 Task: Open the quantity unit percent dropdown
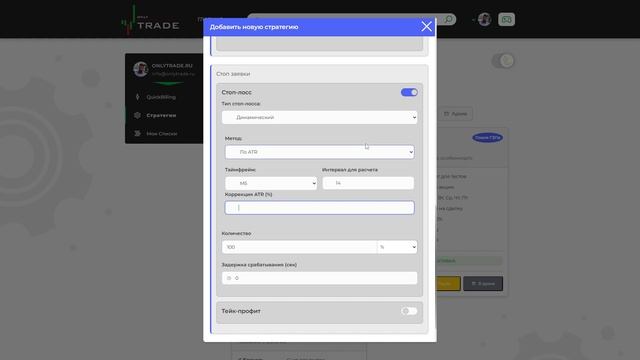coord(397,247)
